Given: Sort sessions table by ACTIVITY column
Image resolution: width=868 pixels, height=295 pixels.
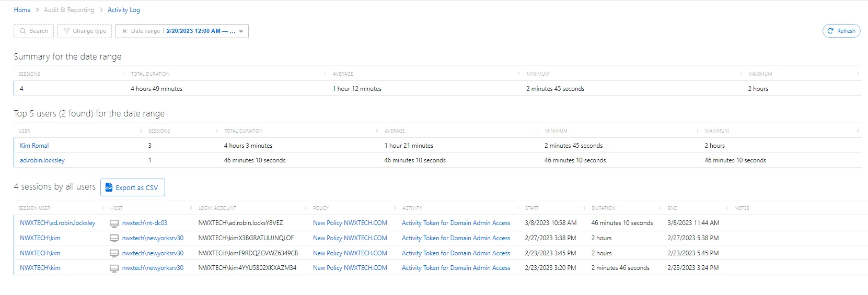Looking at the screenshot, I should (x=412, y=208).
